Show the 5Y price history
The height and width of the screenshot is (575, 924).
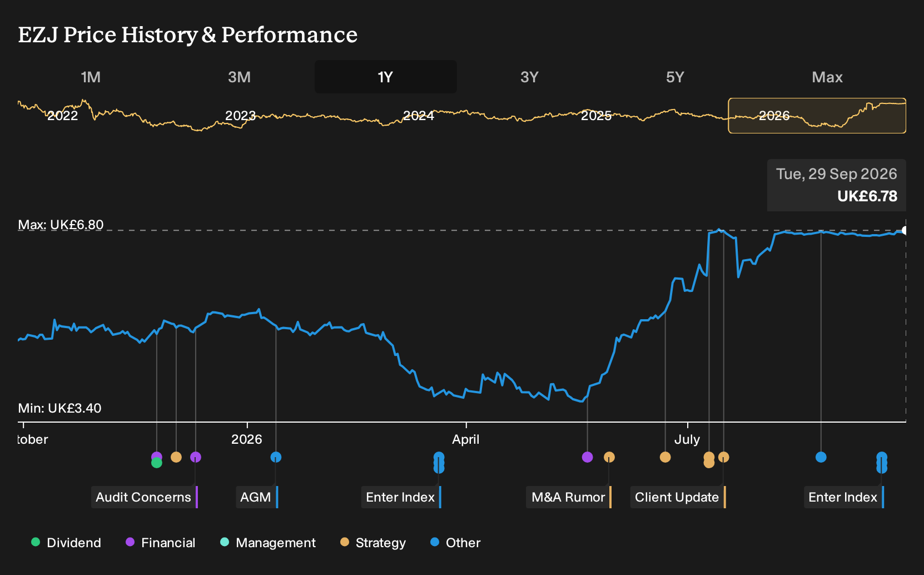click(x=674, y=77)
